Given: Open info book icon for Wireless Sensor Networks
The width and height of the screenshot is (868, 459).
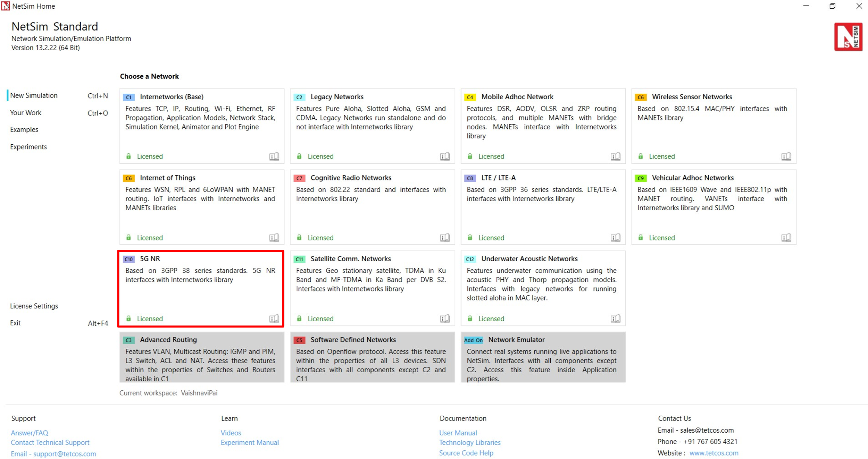Looking at the screenshot, I should pos(786,156).
